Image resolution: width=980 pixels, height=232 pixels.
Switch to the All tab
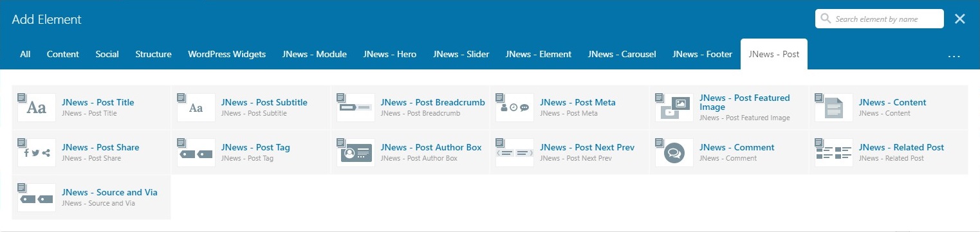[25, 54]
